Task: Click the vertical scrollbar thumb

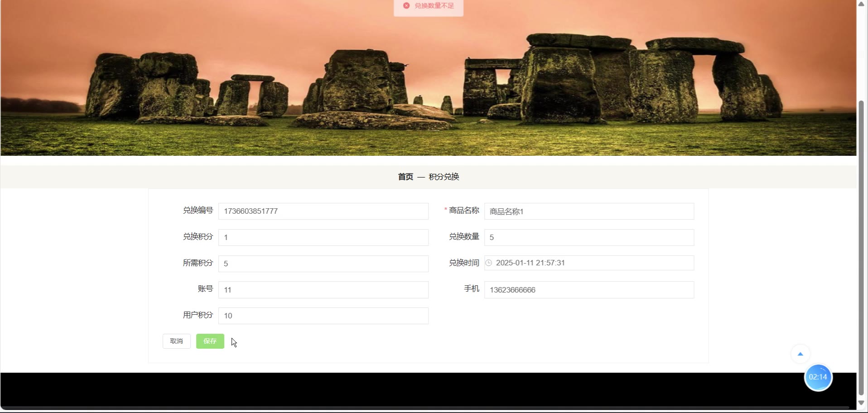Action: pyautogui.click(x=861, y=248)
